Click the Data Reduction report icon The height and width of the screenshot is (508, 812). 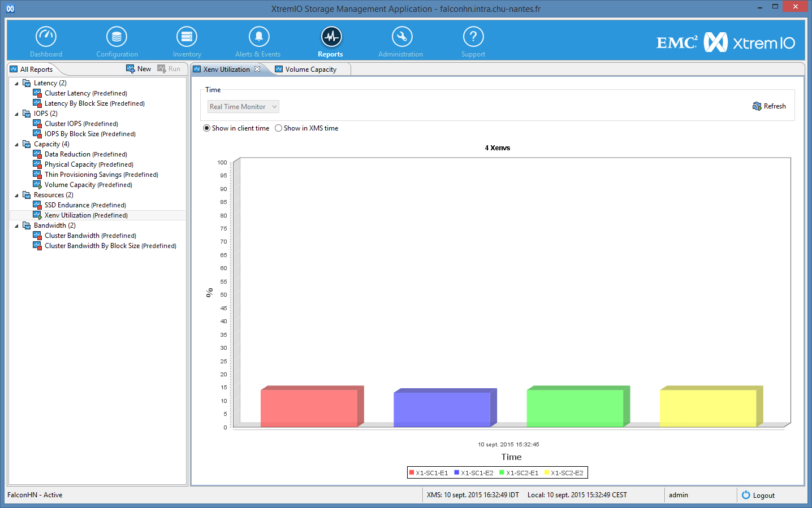37,154
